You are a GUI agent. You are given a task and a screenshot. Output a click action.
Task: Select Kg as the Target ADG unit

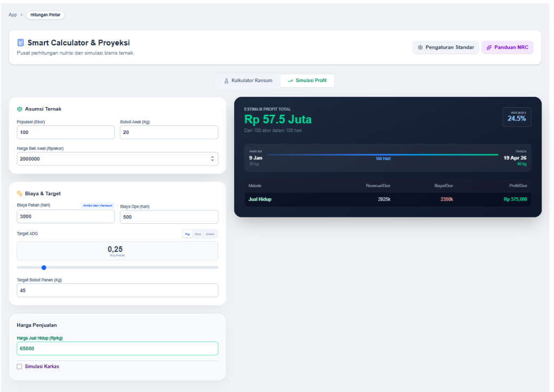(188, 234)
